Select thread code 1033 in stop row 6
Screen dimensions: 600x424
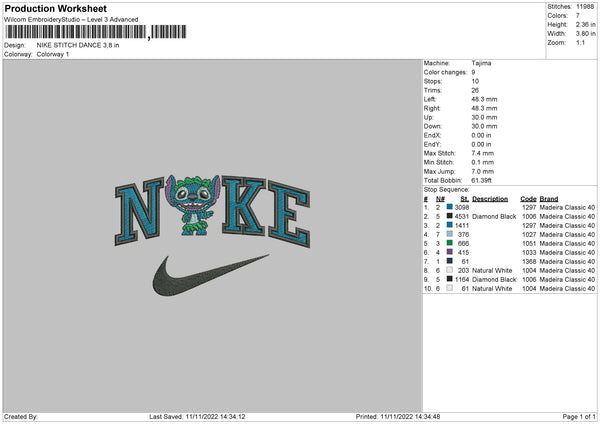pos(529,253)
